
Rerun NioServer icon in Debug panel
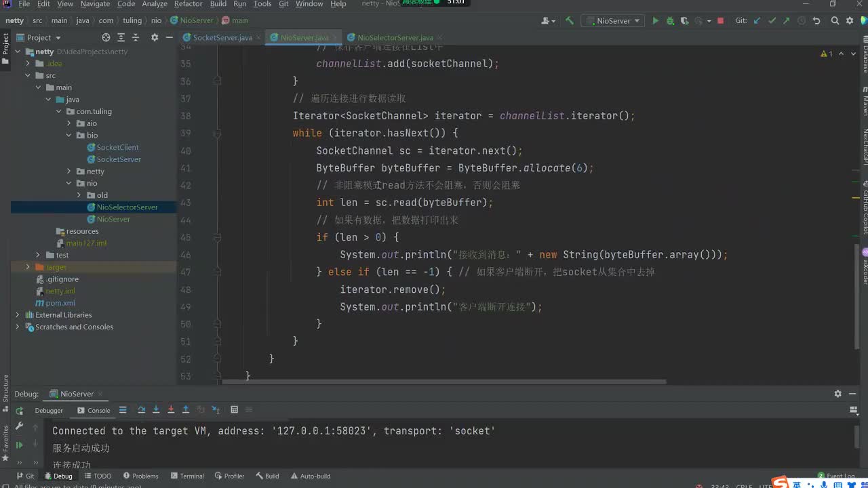click(x=19, y=411)
